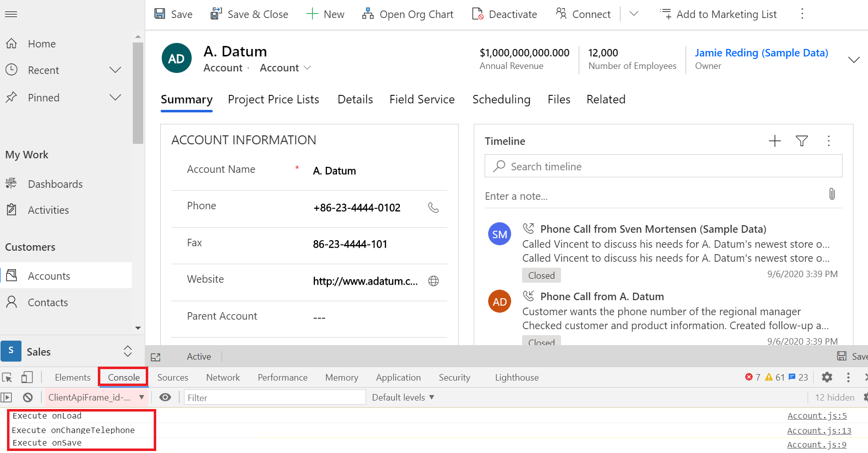Open timeline more options menu

[829, 141]
